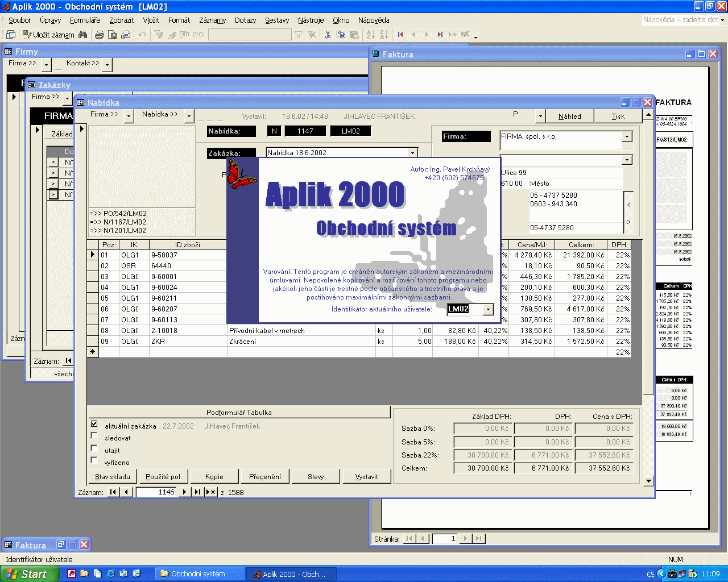Jump to first record in Nabídka navigator

click(x=113, y=492)
